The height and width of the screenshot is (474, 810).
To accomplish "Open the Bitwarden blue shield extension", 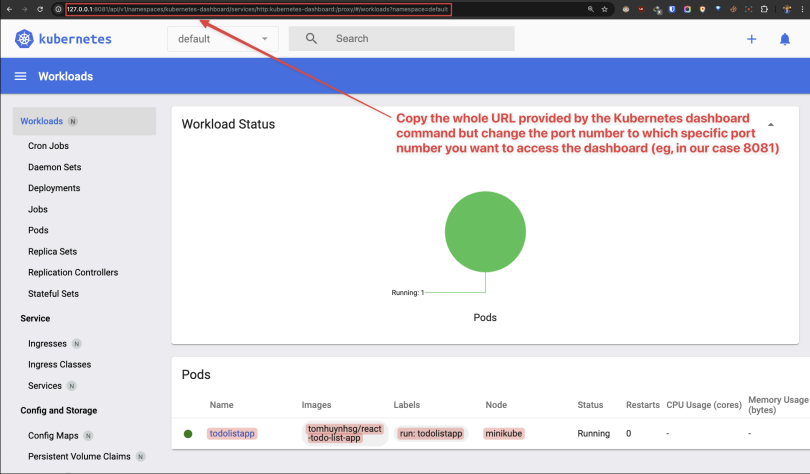I will (672, 9).
